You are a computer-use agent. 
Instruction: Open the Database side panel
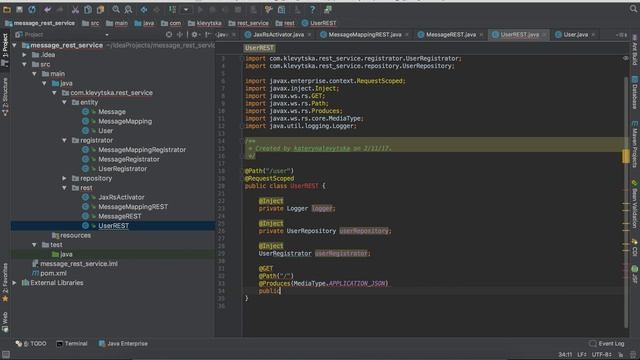(635, 92)
